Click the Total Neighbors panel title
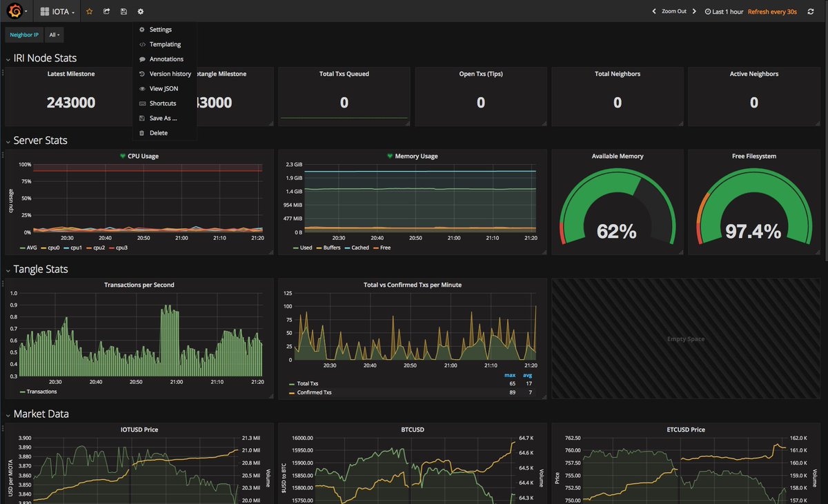The image size is (828, 504). pyautogui.click(x=618, y=74)
